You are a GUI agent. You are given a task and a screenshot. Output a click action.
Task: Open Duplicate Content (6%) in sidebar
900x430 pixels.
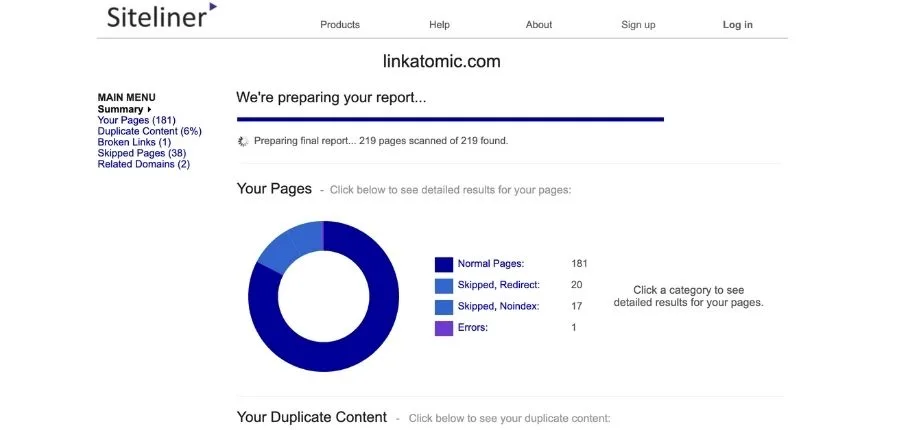pos(149,131)
